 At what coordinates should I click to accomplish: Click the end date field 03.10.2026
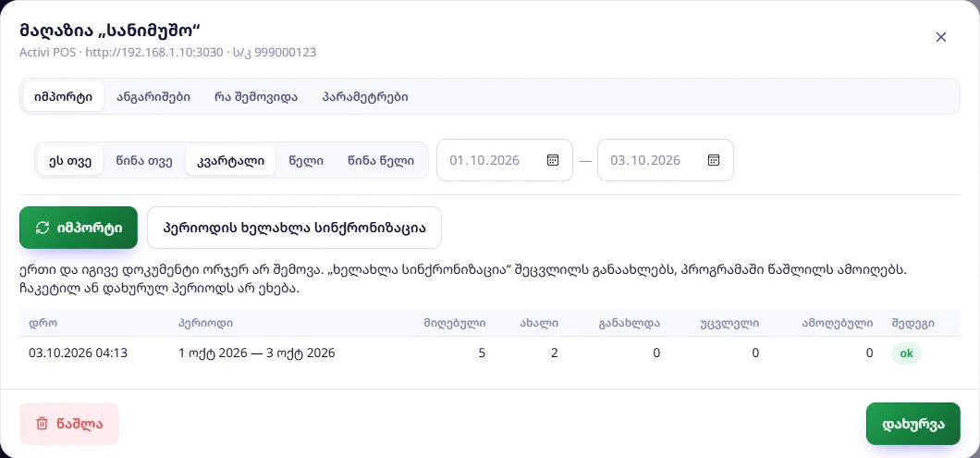[665, 160]
